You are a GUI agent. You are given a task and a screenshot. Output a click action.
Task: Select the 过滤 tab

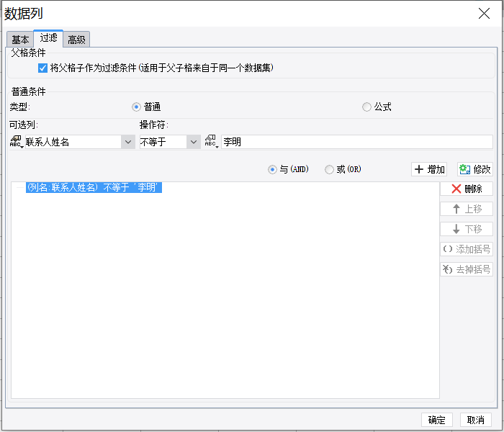point(48,38)
